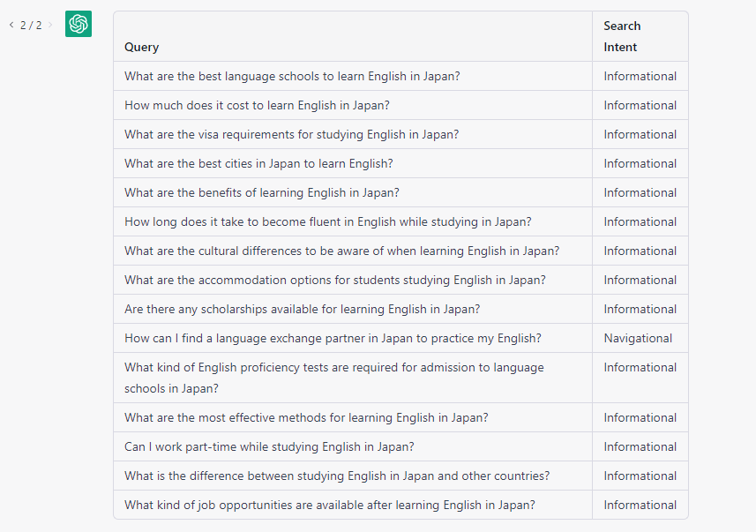This screenshot has width=756, height=532.
Task: Click the language exchange partner query
Action: [x=333, y=338]
